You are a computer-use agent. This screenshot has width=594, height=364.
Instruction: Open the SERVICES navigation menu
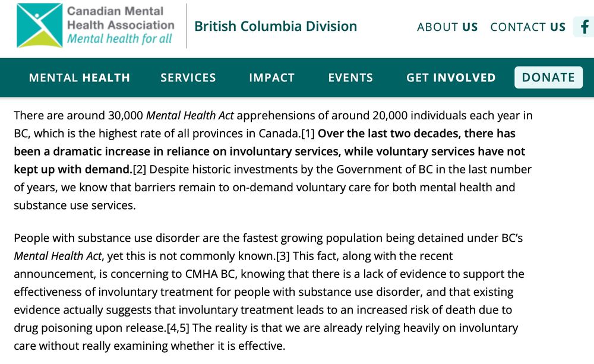188,77
